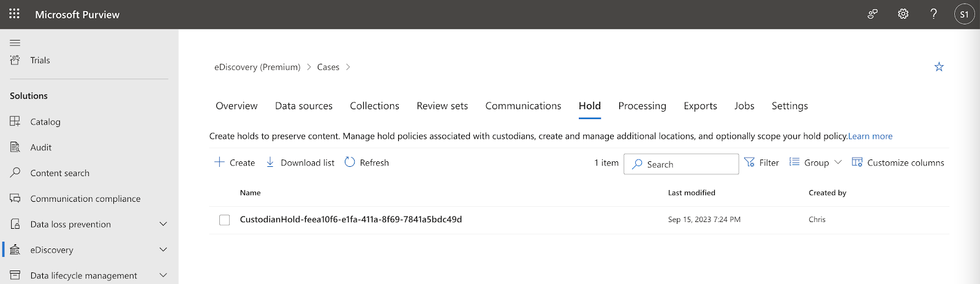Click the plus icon beside Create
The height and width of the screenshot is (284, 980).
[219, 163]
